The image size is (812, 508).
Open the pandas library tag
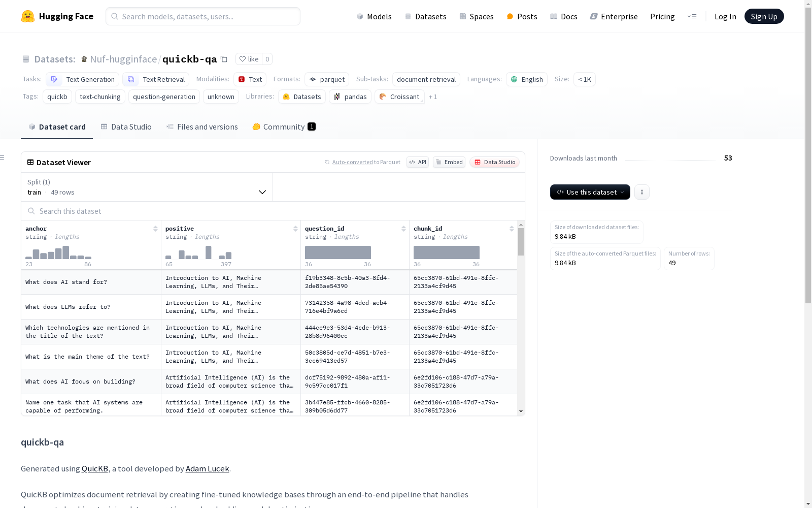tap(350, 97)
